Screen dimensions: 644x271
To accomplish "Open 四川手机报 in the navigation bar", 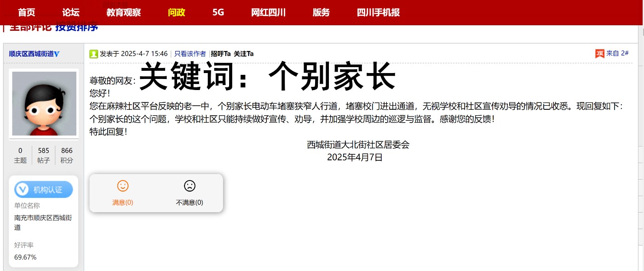I will pos(378,12).
